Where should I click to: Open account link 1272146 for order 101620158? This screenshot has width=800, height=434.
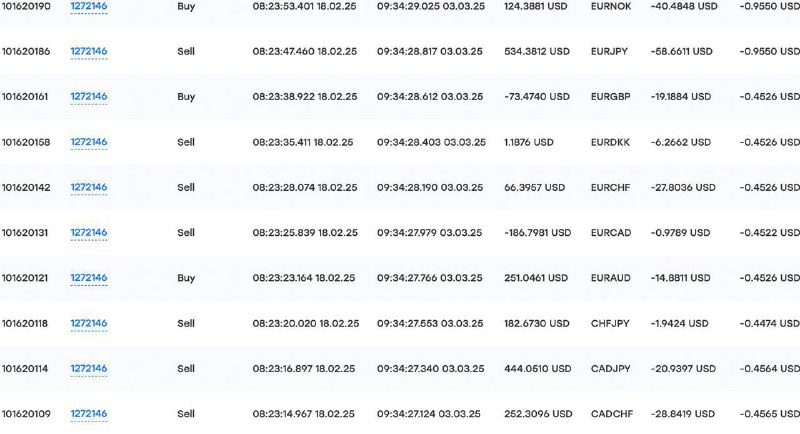tap(89, 142)
